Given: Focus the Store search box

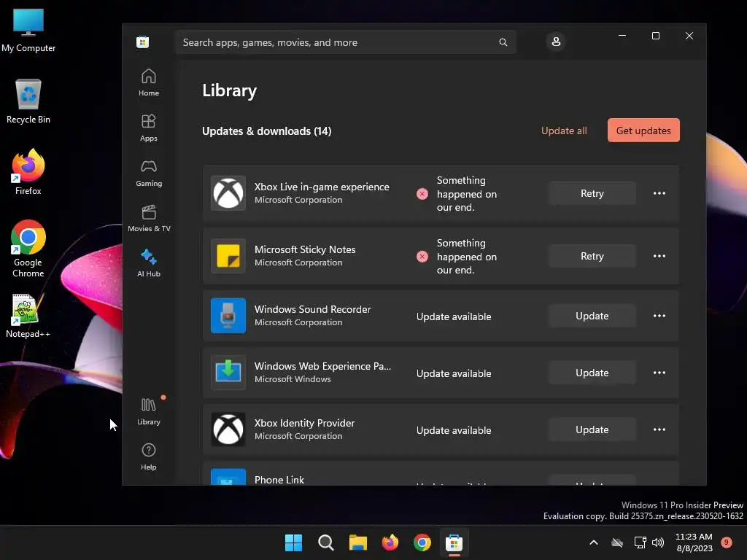Looking at the screenshot, I should [x=345, y=42].
